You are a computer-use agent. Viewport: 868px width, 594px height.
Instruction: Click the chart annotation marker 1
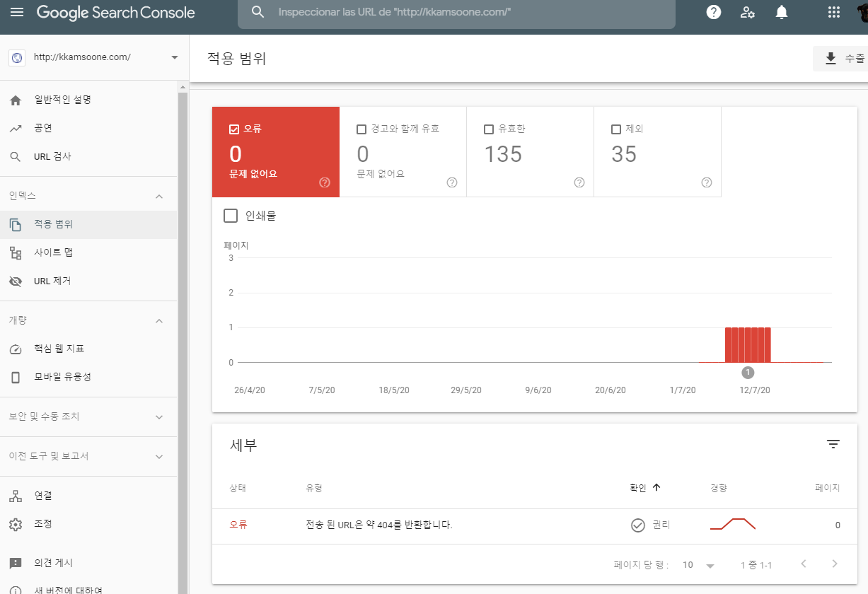pyautogui.click(x=748, y=373)
